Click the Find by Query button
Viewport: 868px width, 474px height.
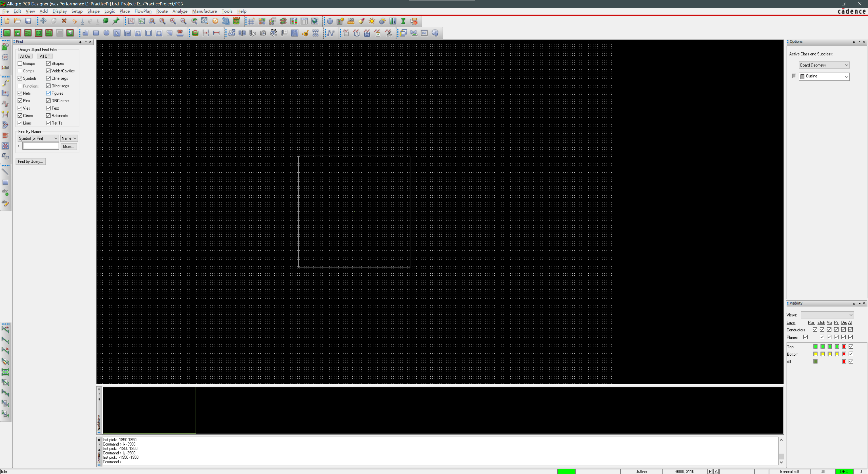(x=30, y=161)
